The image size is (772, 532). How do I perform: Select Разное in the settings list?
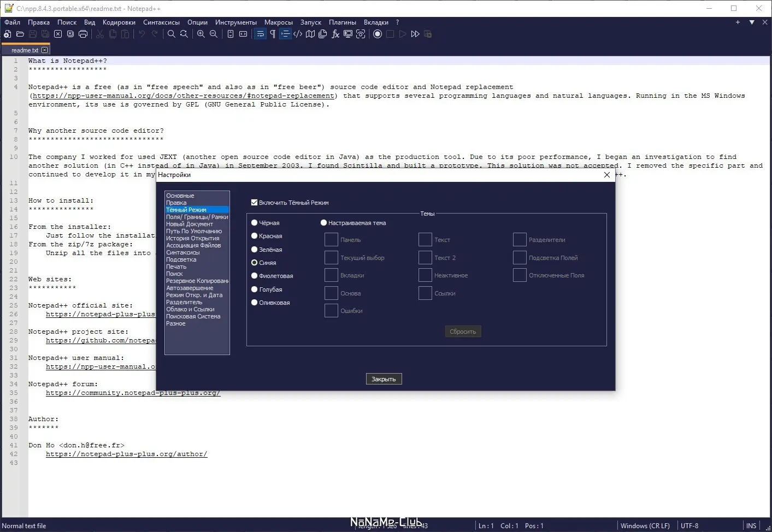click(x=197, y=323)
